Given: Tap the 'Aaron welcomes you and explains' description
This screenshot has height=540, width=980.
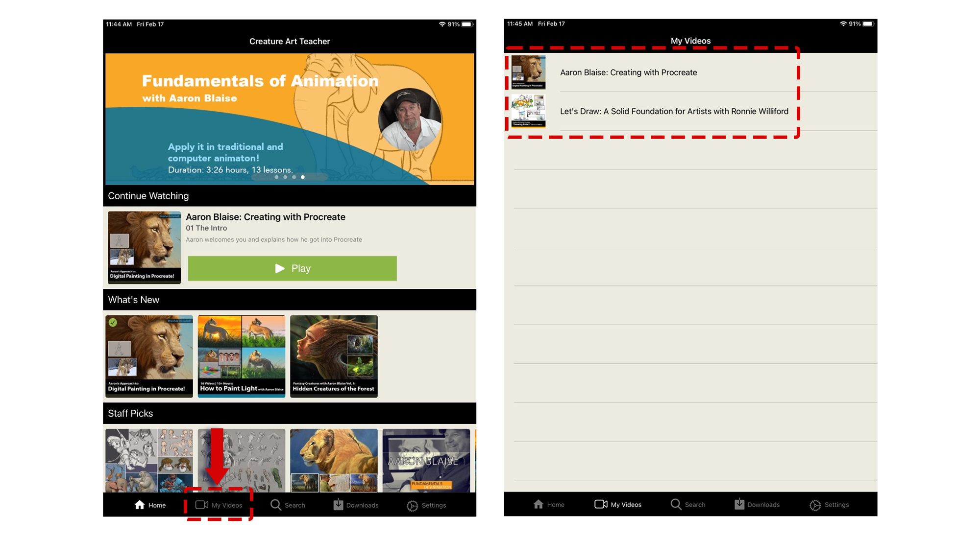Looking at the screenshot, I should tap(274, 239).
